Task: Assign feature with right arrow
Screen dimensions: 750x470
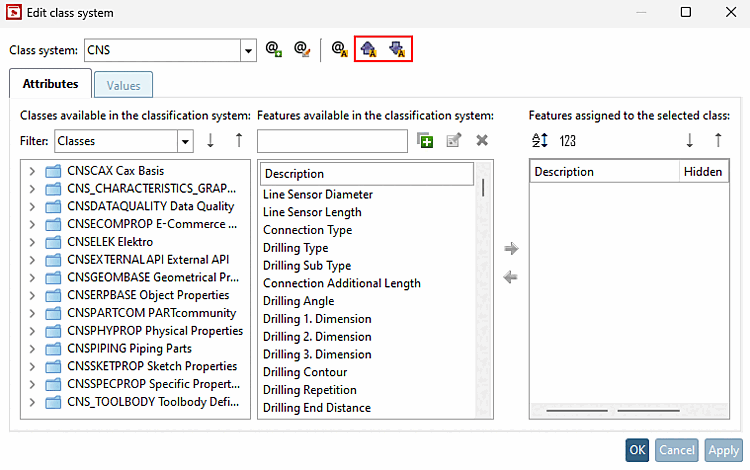Action: (x=511, y=249)
